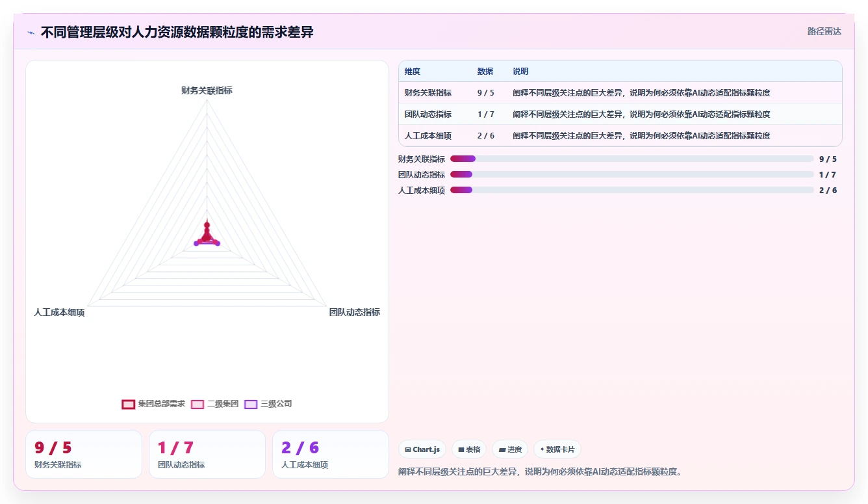Click the 1 / 7 value in the table
The image size is (868, 504).
(486, 114)
